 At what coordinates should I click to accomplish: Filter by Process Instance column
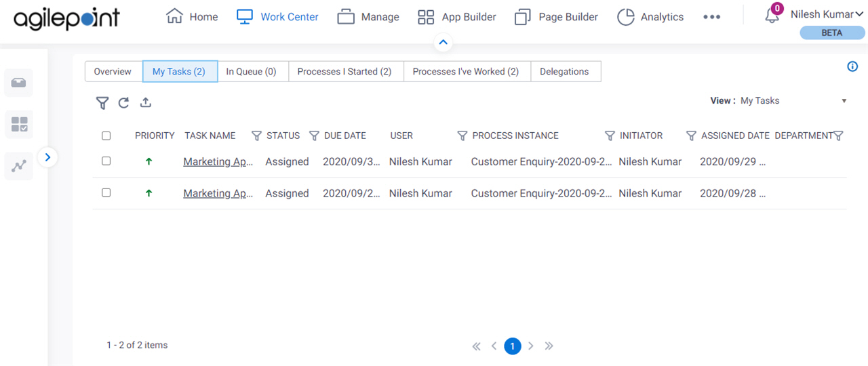(x=610, y=136)
